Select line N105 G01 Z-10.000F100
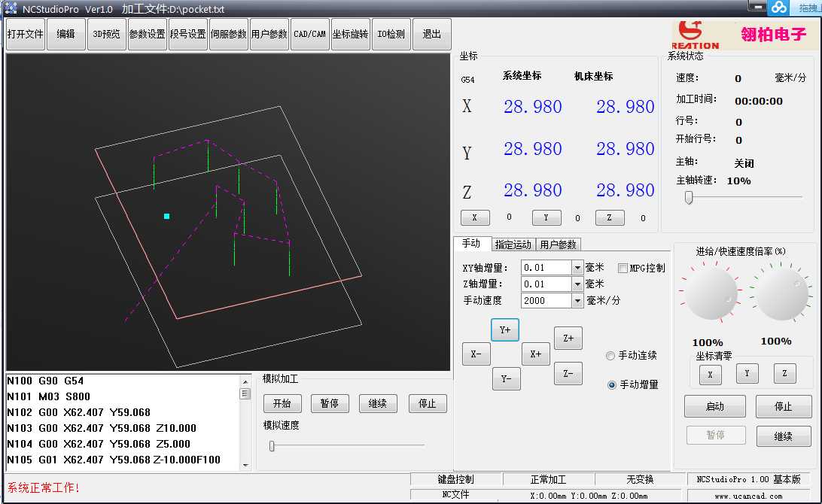This screenshot has width=822, height=504. [114, 460]
